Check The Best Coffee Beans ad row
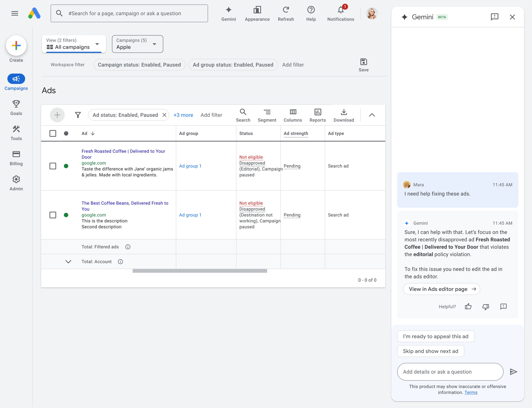Screen dimensions: 532x408 coord(53,215)
